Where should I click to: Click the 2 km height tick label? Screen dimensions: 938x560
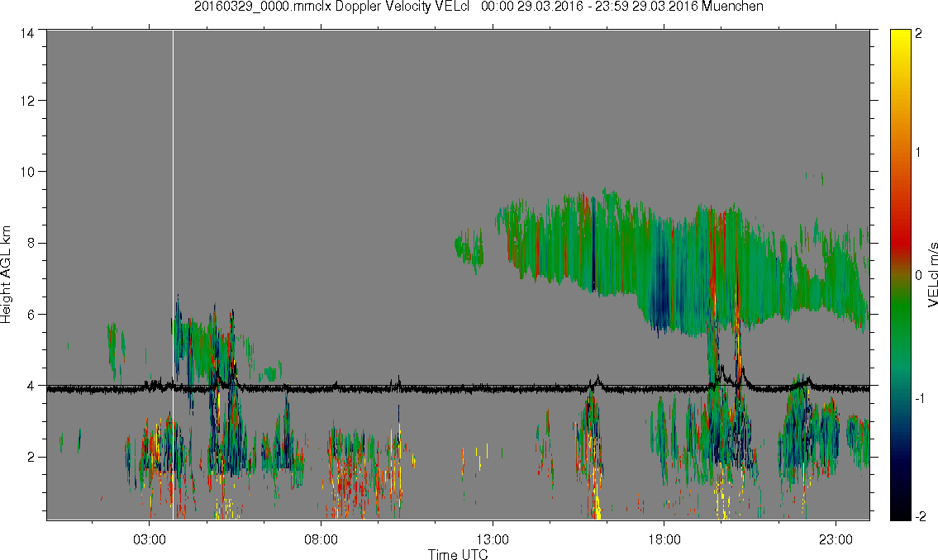30,458
